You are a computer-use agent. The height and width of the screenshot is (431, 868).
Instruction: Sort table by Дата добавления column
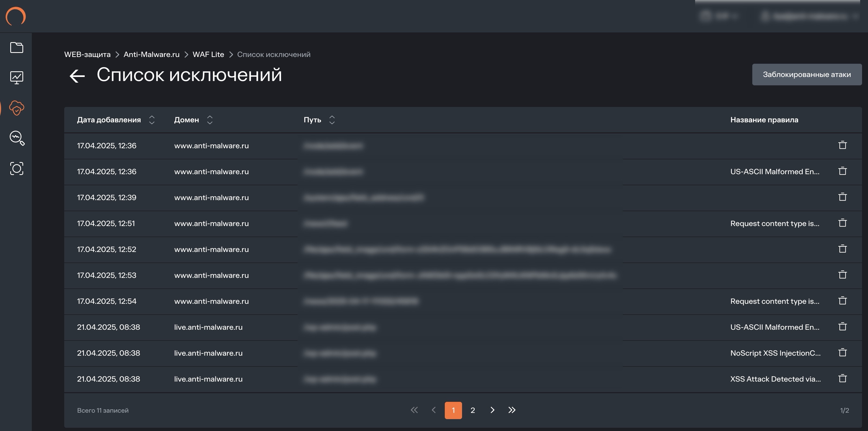(x=152, y=120)
